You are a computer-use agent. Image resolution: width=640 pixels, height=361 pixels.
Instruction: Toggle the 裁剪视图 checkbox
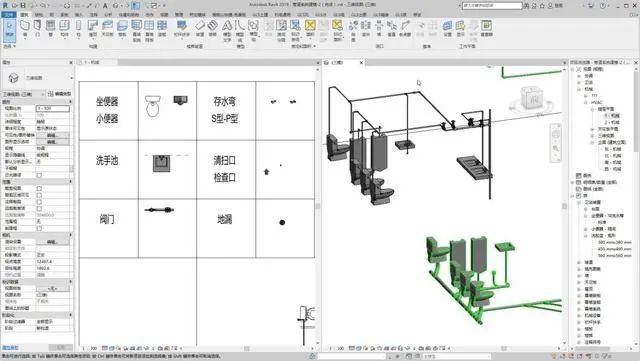click(39, 188)
